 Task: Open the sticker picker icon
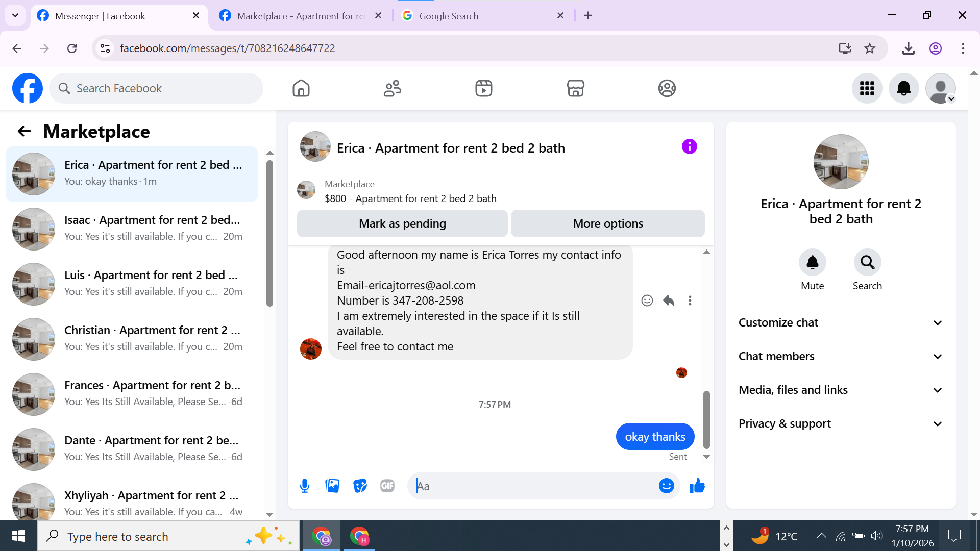coord(360,486)
